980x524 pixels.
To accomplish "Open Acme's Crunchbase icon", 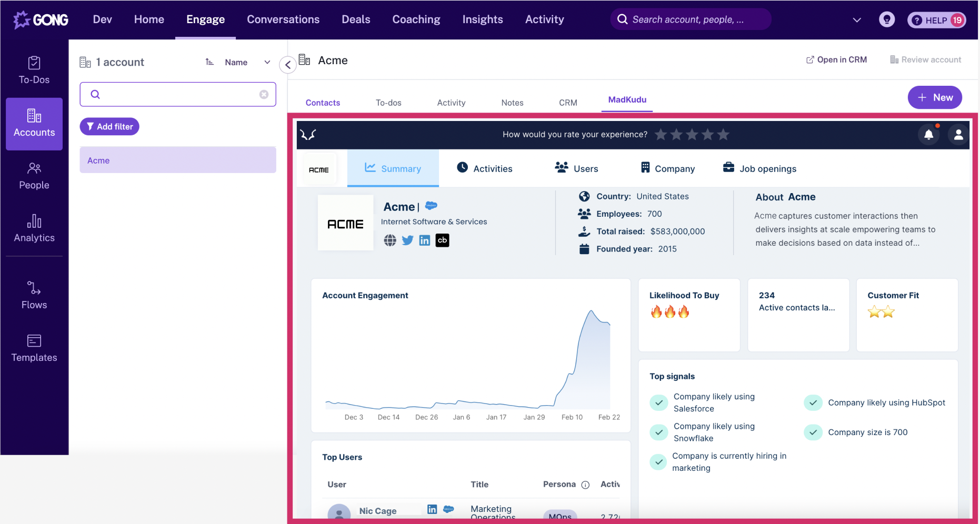I will click(x=443, y=240).
